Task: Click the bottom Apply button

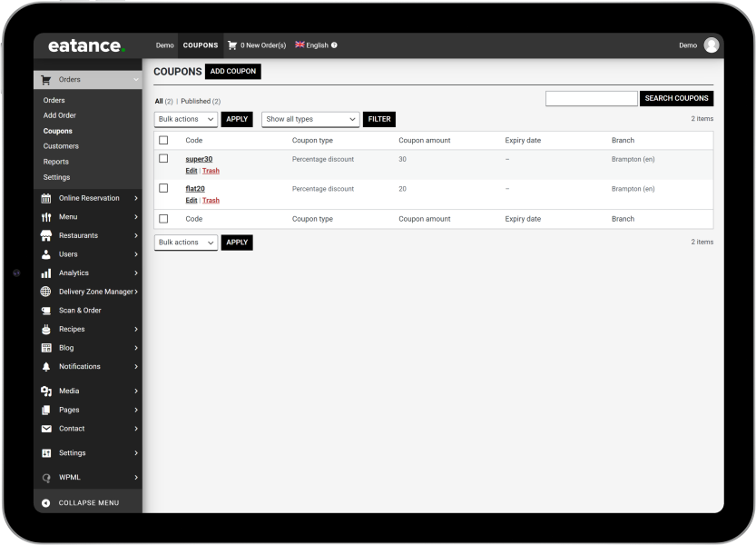Action: (237, 243)
